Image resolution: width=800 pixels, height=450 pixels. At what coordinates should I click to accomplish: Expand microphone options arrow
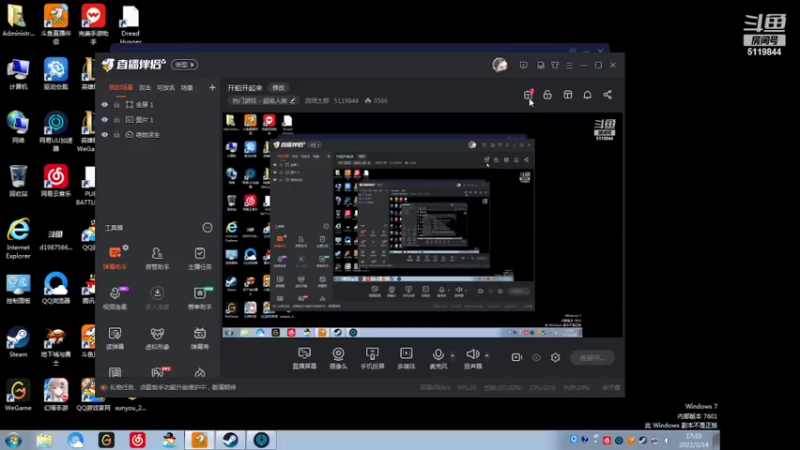pyautogui.click(x=452, y=355)
